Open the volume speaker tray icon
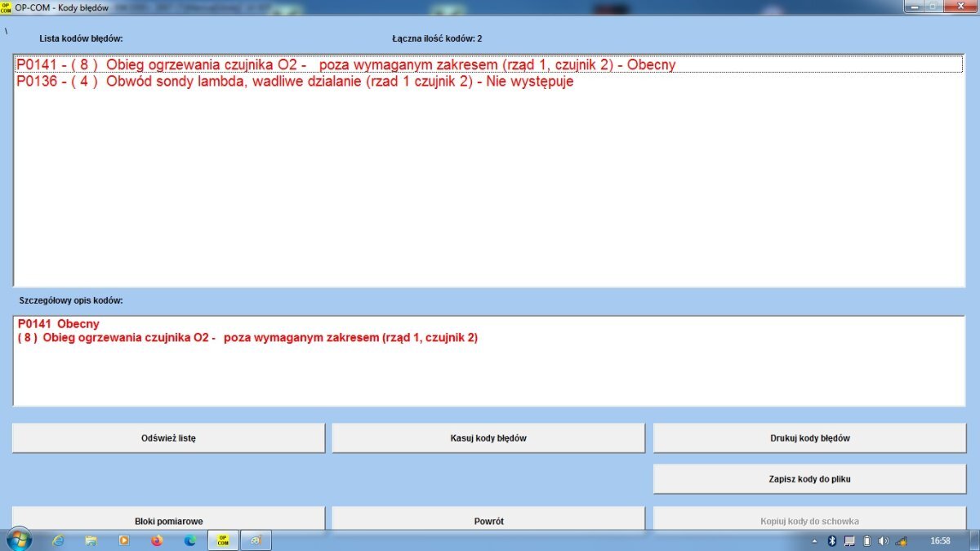 point(884,541)
